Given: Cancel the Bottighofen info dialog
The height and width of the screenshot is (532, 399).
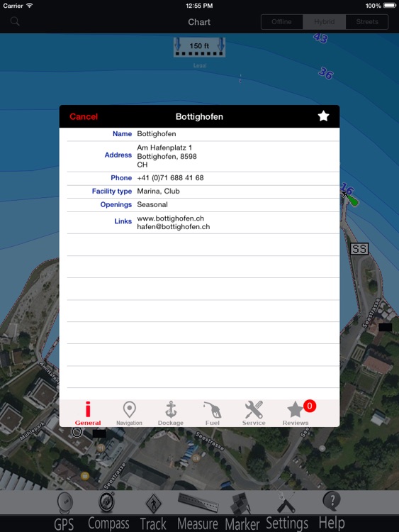Looking at the screenshot, I should click(84, 116).
